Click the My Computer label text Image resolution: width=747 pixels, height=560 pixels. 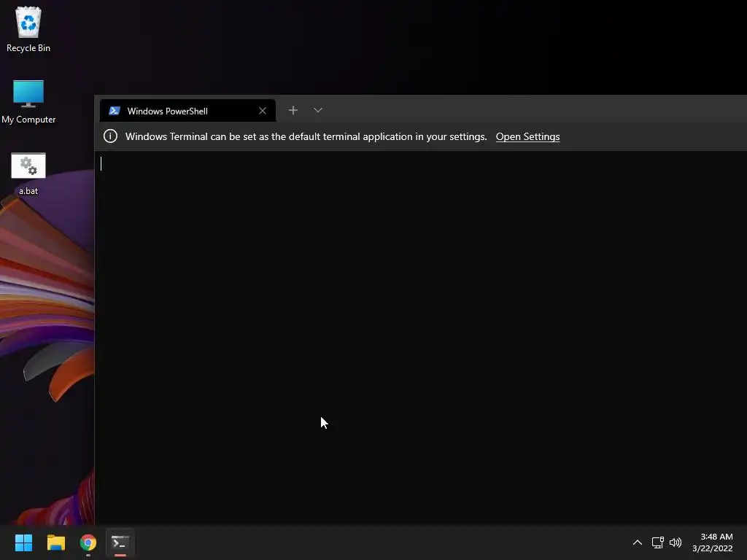[28, 120]
